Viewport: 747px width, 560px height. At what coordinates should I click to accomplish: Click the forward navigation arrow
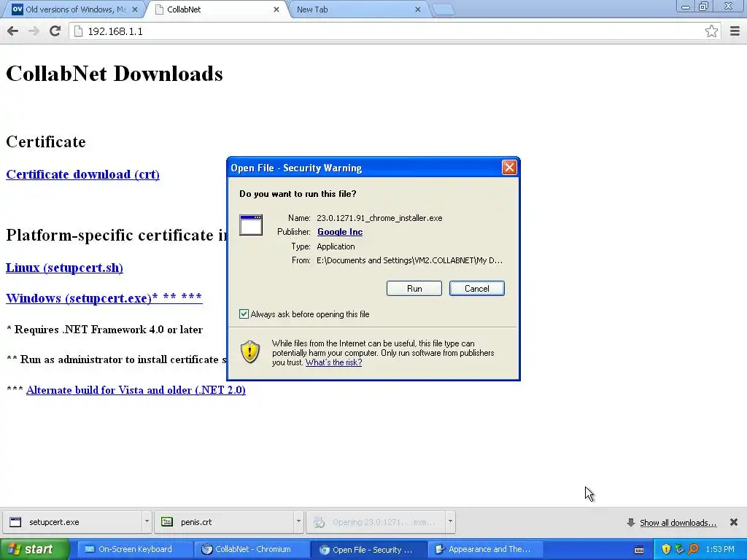(34, 31)
